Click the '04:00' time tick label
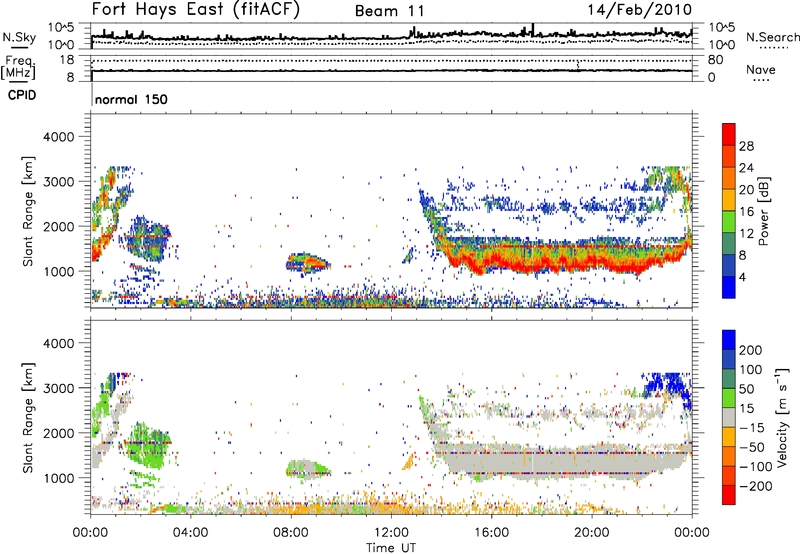The height and width of the screenshot is (554, 800). point(190,533)
